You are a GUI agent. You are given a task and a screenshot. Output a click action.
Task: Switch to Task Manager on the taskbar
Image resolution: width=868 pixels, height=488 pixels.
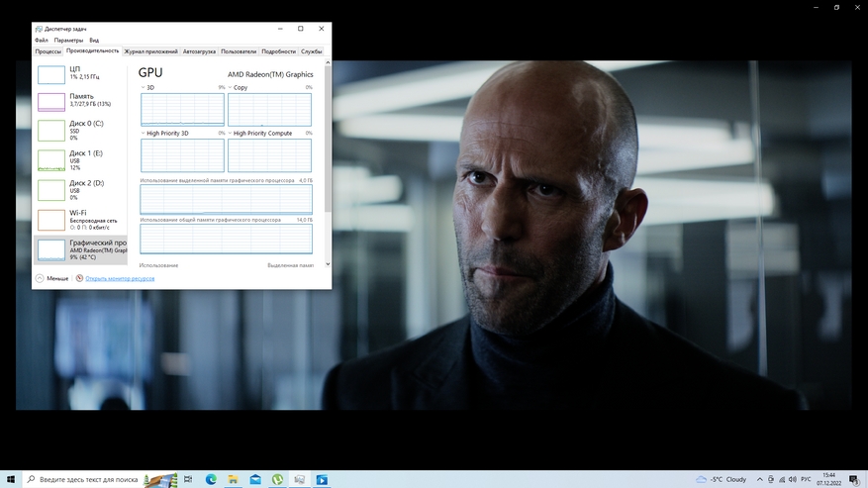[x=300, y=479]
